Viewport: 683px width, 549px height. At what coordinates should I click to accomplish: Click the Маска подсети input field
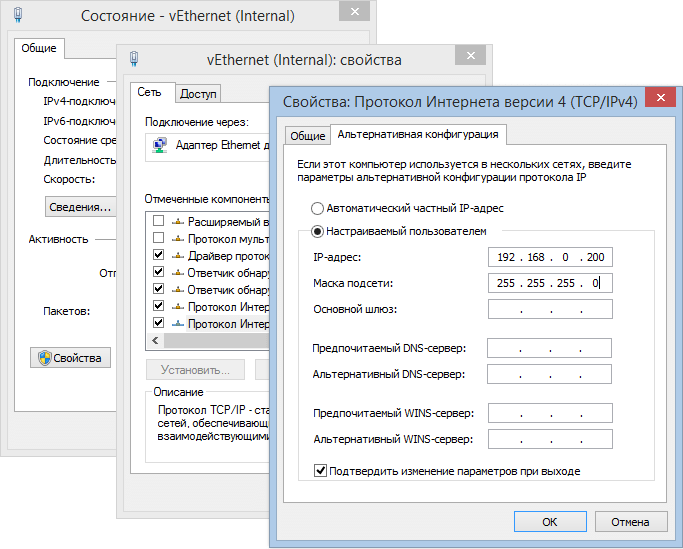coord(550,283)
